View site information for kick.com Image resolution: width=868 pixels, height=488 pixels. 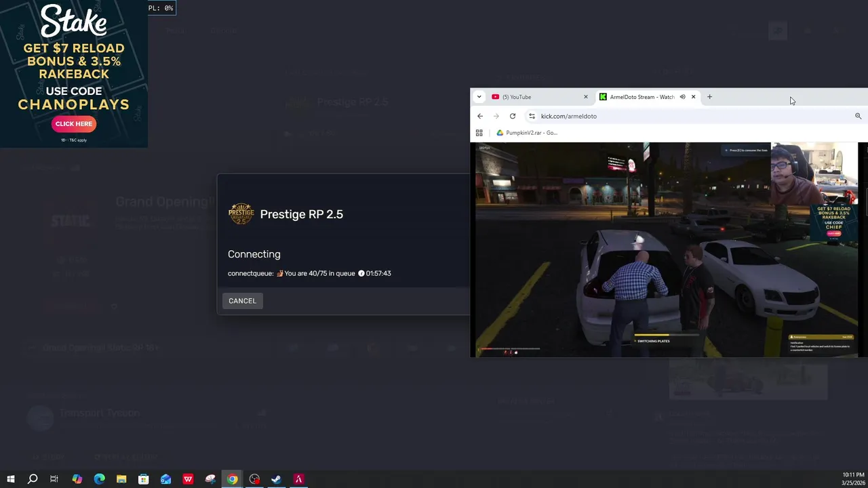[x=532, y=116]
